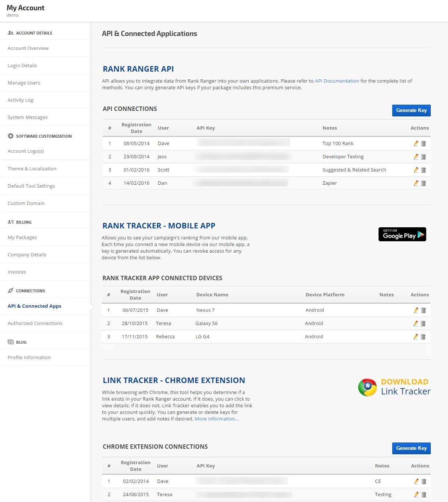The height and width of the screenshot is (502, 448).
Task: Open Default Tool Settings
Action: coord(31,186)
